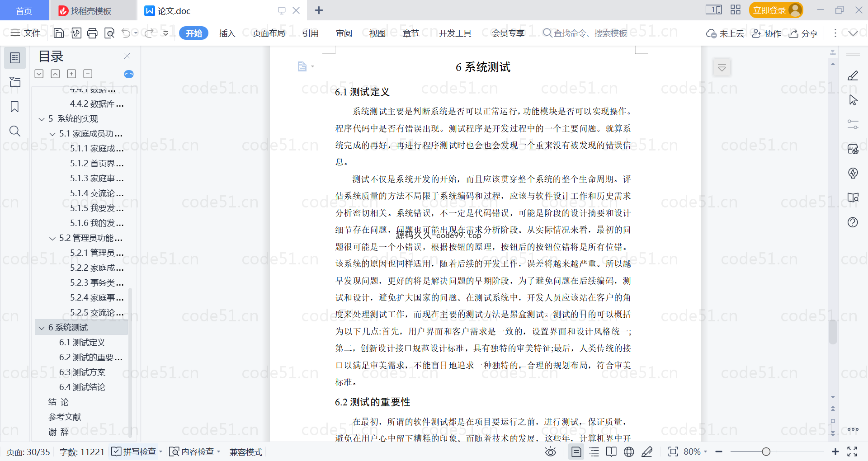868x461 pixels.
Task: Select 参考文献 in outline
Action: coord(65,417)
